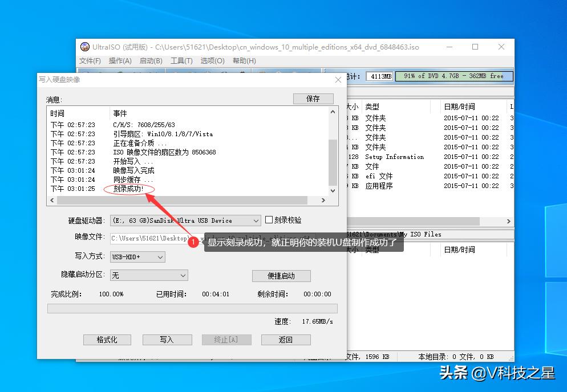
Task: Click the 保存 save button
Action: pyautogui.click(x=313, y=98)
